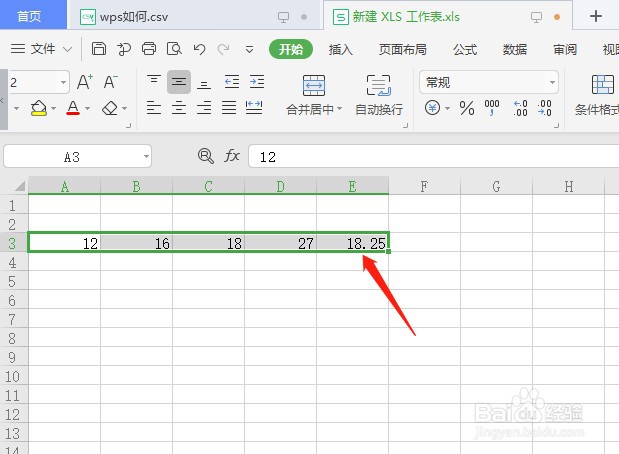Increase indent of cell text
The width and height of the screenshot is (619, 454).
[257, 82]
